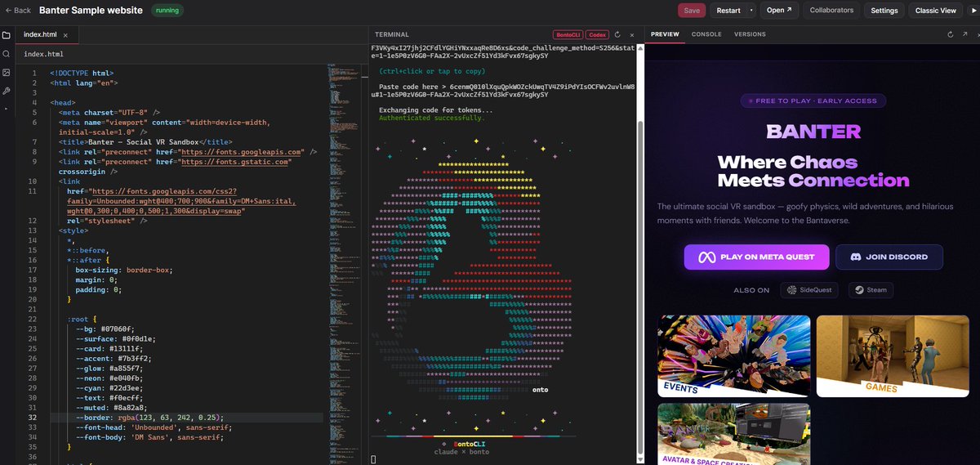
Task: Open the GAMES thumbnail card
Action: 892,356
